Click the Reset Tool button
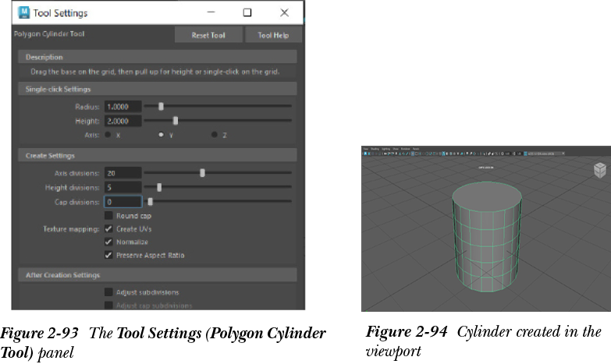Viewport: 611px width, 364px height. (x=207, y=35)
